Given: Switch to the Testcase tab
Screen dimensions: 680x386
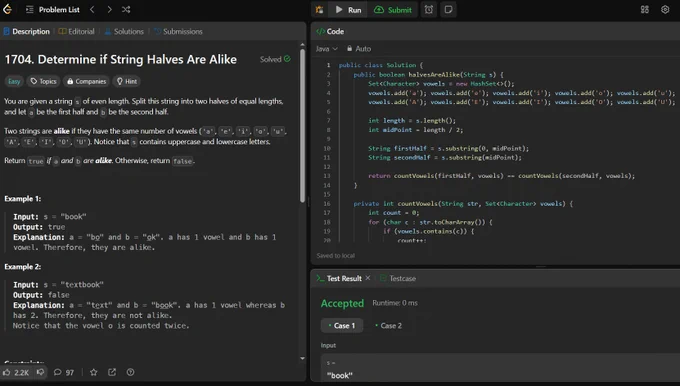Looking at the screenshot, I should (398, 278).
